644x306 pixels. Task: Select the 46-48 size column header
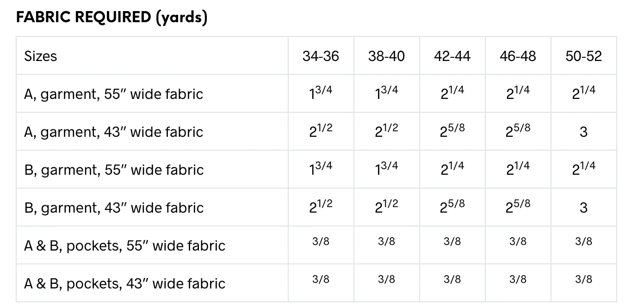pos(518,56)
